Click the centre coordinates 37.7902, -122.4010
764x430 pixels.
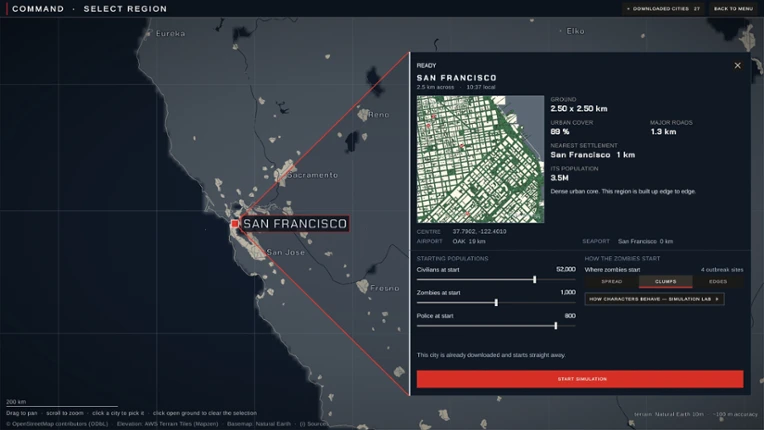tap(479, 231)
